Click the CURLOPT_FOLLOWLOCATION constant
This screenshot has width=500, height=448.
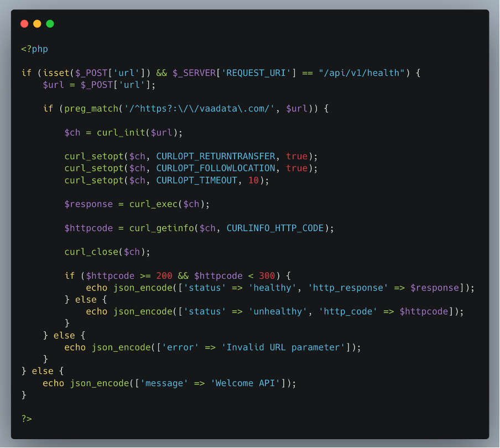(216, 168)
